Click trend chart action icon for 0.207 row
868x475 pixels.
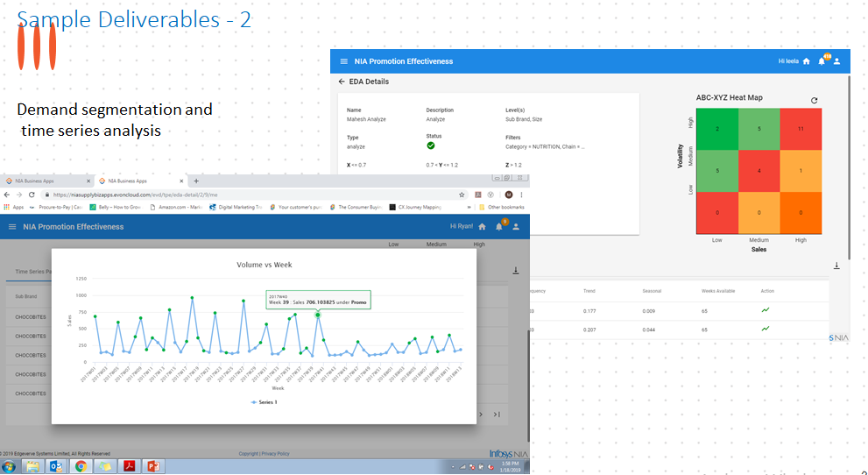[x=766, y=329]
